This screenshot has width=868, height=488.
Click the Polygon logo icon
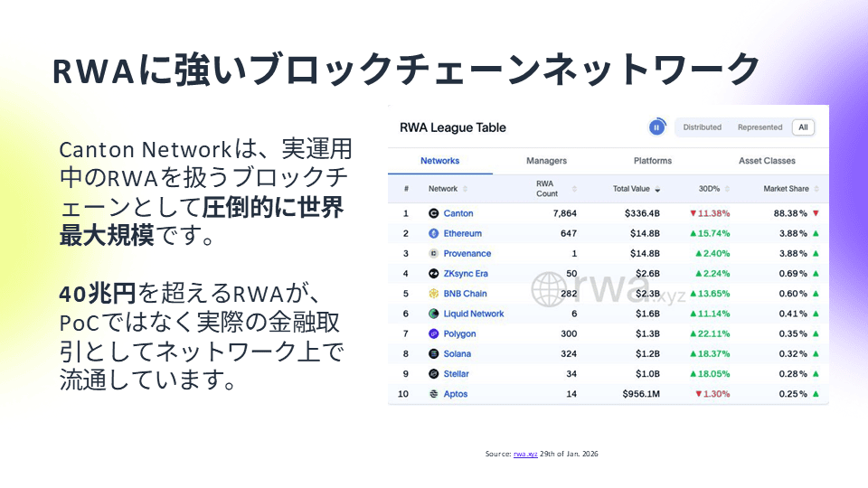(434, 333)
